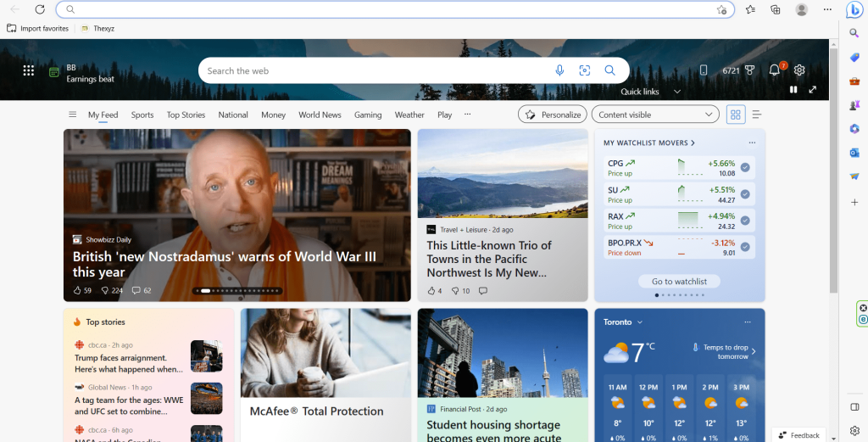This screenshot has width=868, height=442.
Task: Open the watchlist card more options
Action: (752, 143)
